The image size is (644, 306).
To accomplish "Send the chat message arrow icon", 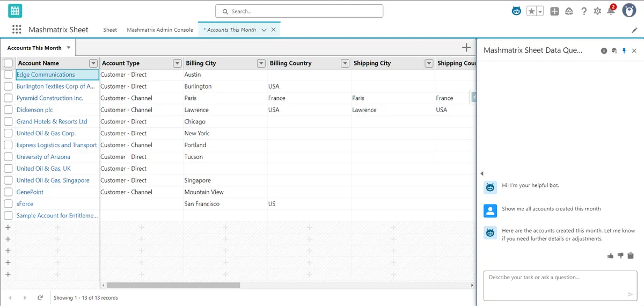I will (x=630, y=294).
